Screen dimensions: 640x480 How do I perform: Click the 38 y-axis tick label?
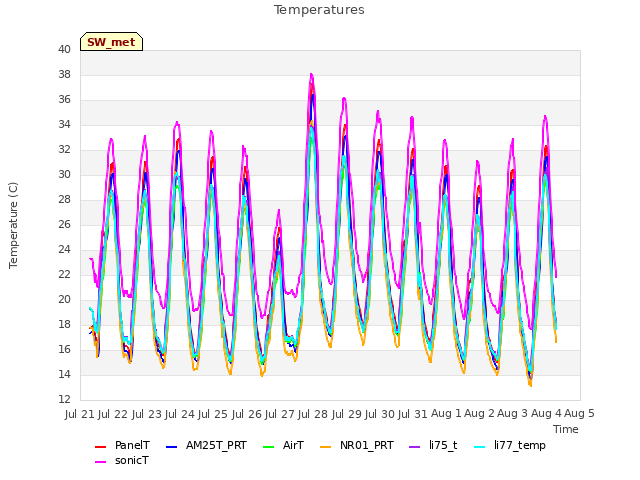64,74
